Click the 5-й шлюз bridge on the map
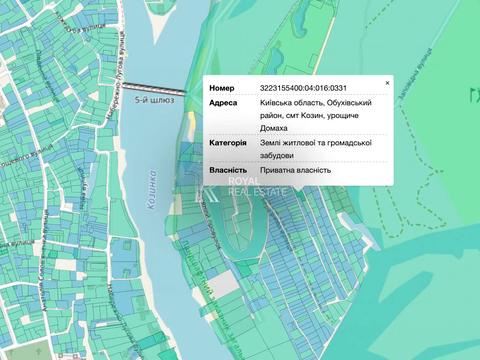Screen dimensions: 480x360 (154, 88)
